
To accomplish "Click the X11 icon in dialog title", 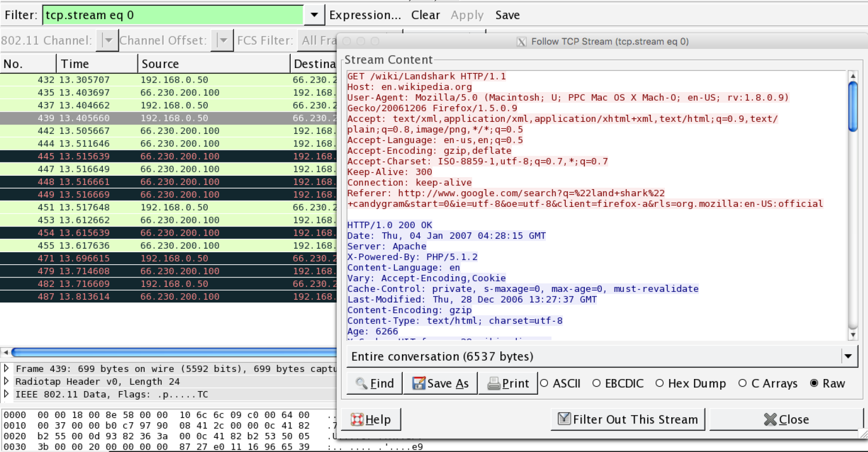I will click(x=521, y=42).
